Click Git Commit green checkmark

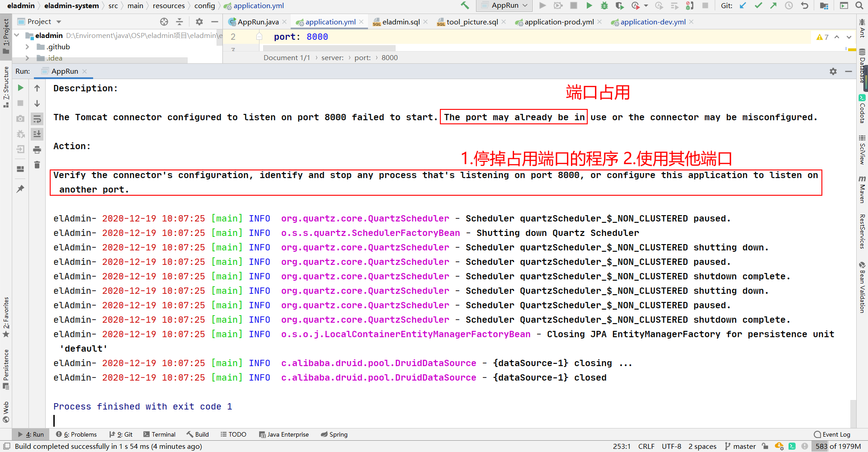758,5
